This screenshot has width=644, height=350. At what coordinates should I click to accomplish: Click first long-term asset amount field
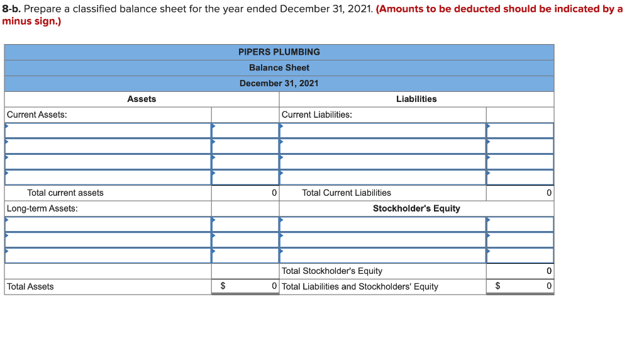coord(245,224)
